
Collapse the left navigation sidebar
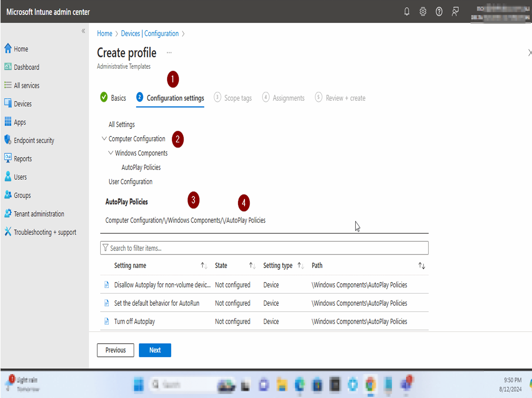(x=83, y=31)
